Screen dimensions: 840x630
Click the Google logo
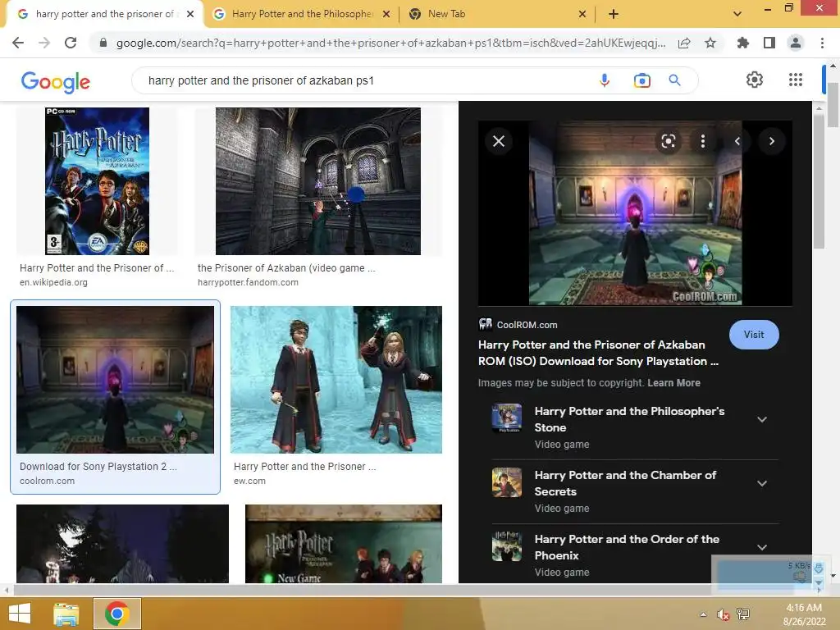[55, 81]
